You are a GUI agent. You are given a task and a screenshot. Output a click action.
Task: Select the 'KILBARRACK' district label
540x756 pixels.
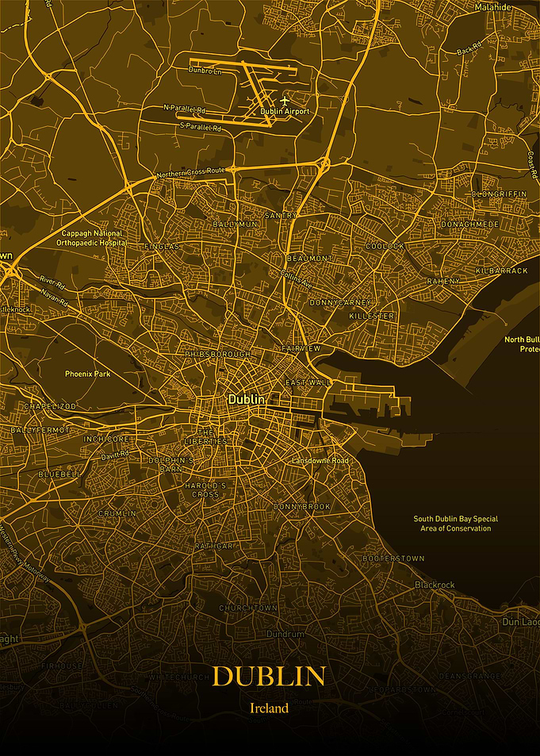(x=501, y=271)
